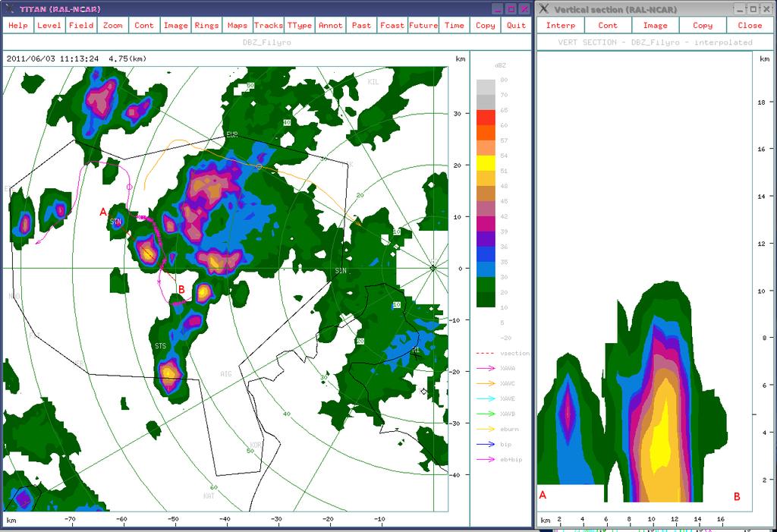777x532 pixels.
Task: Click the A label in the Vertical section plot
Action: click(543, 495)
